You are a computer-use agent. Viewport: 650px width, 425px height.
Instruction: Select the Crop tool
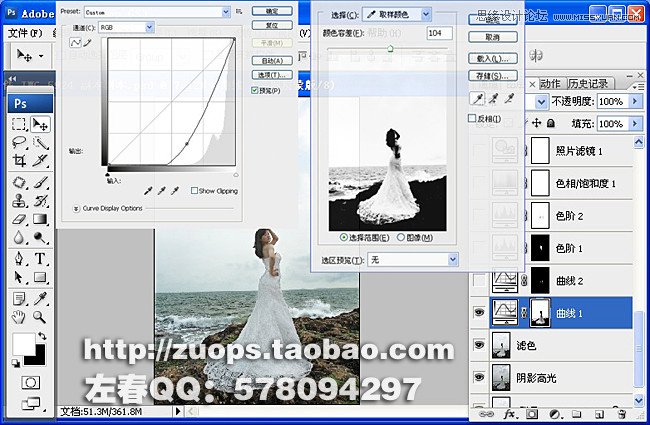pyautogui.click(x=19, y=161)
